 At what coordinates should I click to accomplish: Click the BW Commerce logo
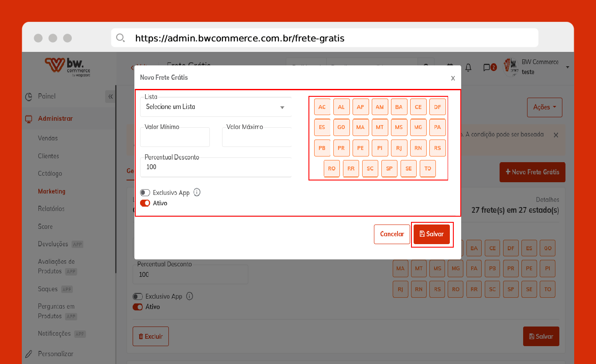[67, 67]
